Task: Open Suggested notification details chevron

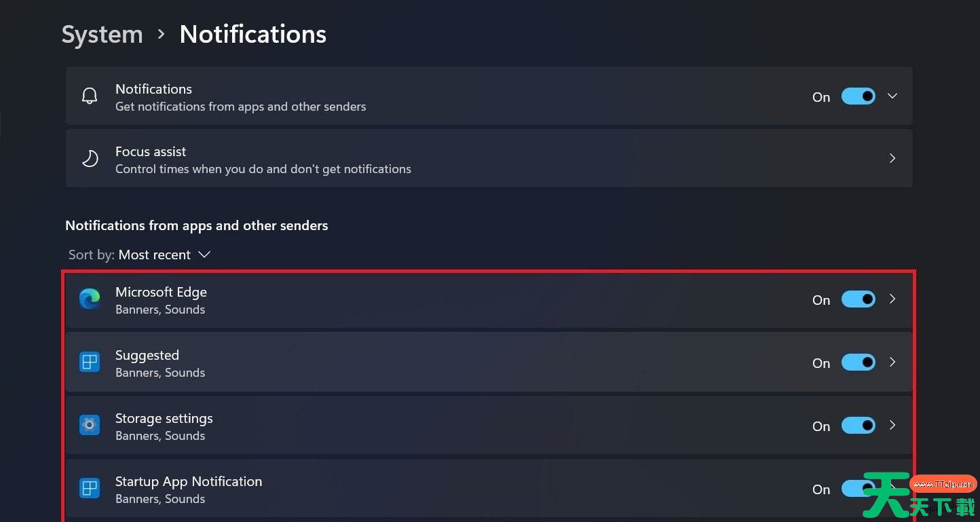Action: pos(892,362)
